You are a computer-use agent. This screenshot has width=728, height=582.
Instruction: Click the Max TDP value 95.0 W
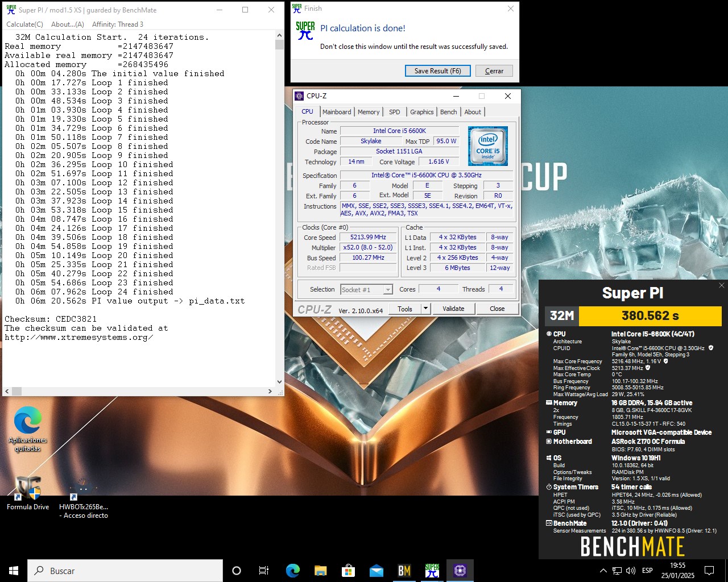[x=446, y=142]
